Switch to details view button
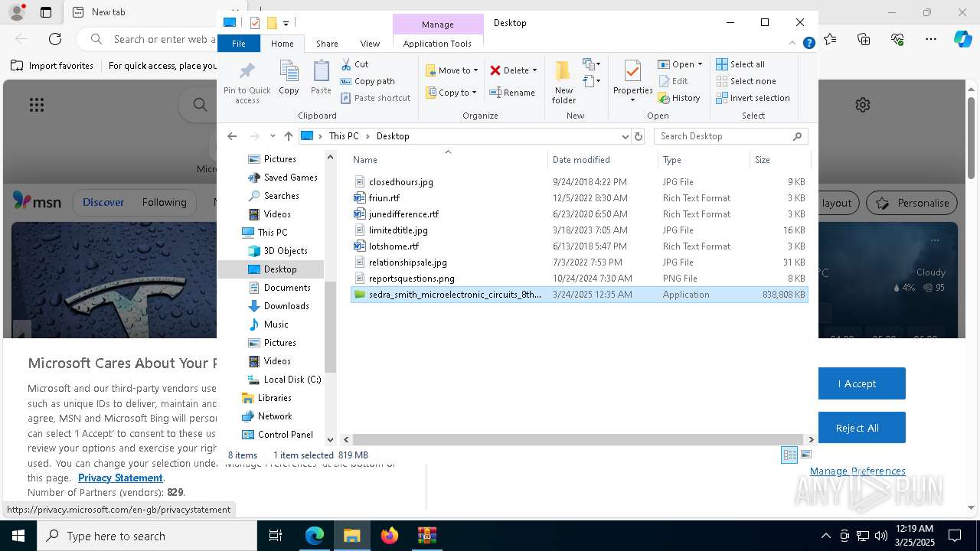 click(x=789, y=455)
